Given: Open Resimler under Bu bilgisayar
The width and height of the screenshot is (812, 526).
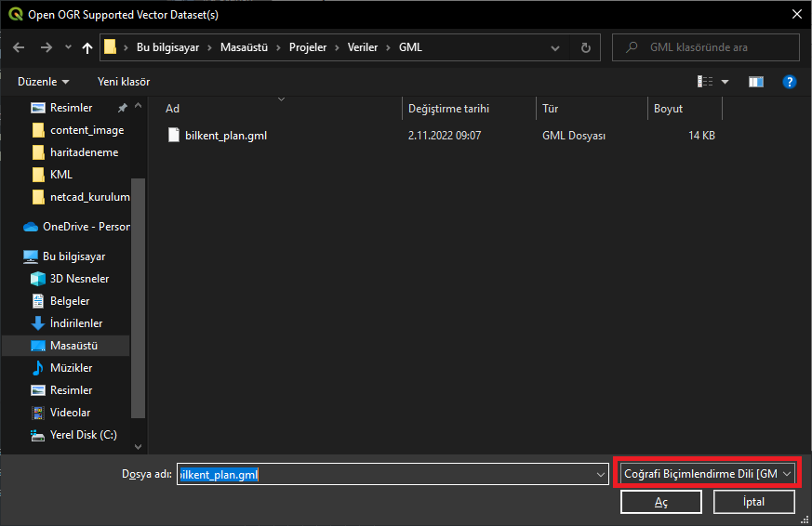Looking at the screenshot, I should (71, 390).
